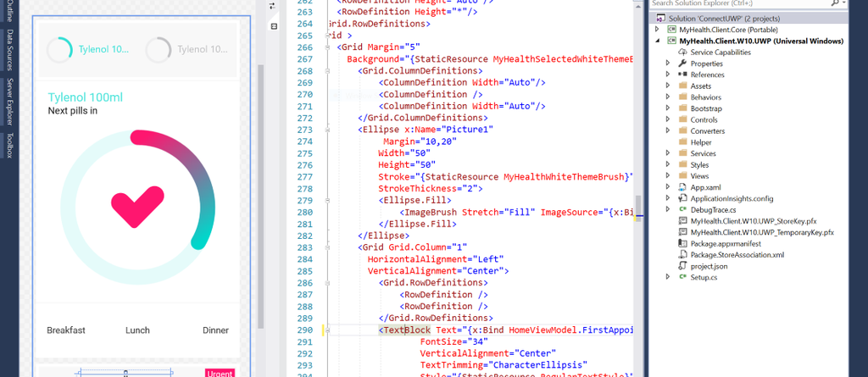Open the Toolbox side tab

click(x=9, y=145)
